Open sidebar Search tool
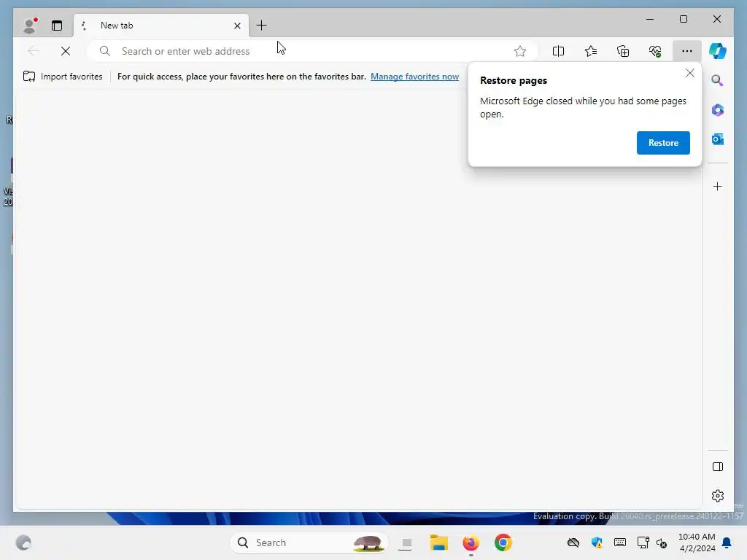 718,80
